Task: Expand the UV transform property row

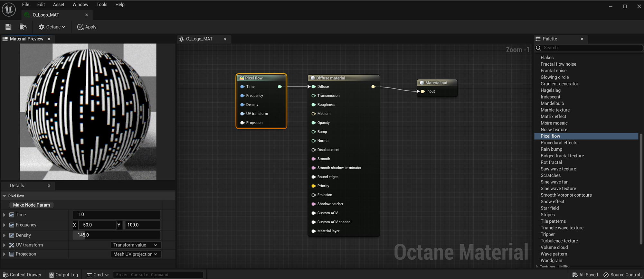Action: pos(4,245)
